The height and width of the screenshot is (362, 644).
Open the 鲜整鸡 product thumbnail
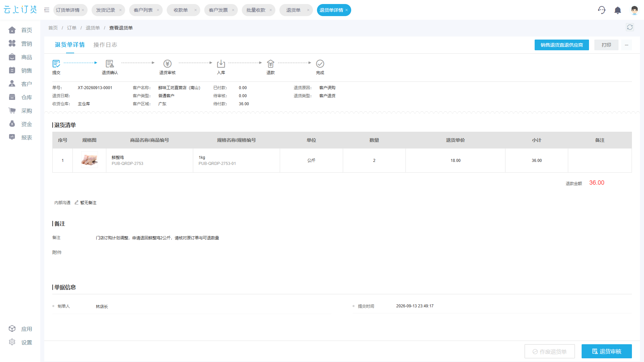(89, 160)
